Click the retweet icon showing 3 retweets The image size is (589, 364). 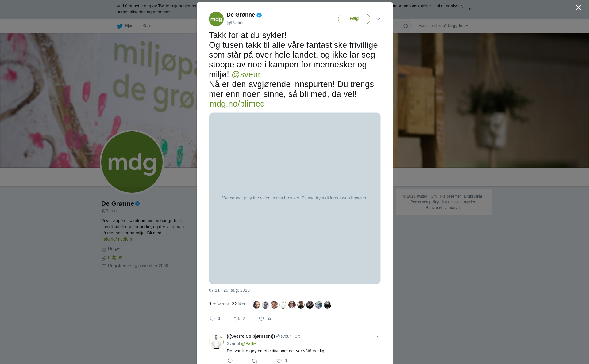coord(237,319)
